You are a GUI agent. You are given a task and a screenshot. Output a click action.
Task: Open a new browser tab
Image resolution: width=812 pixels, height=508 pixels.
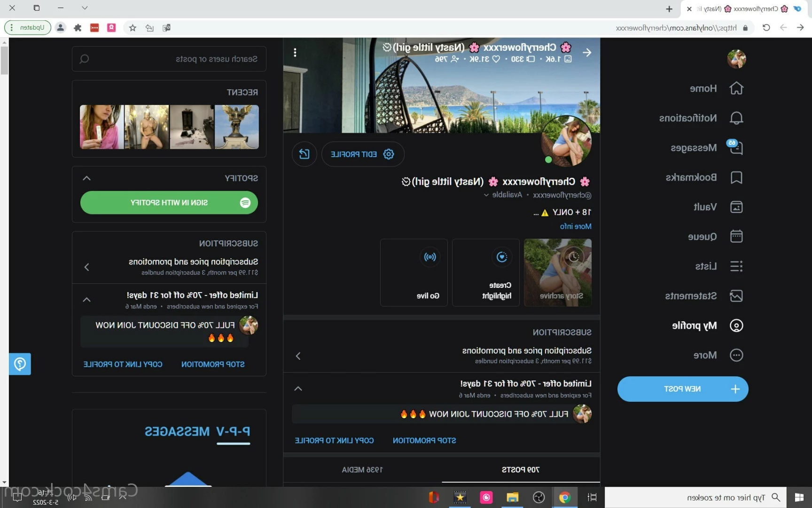point(669,9)
